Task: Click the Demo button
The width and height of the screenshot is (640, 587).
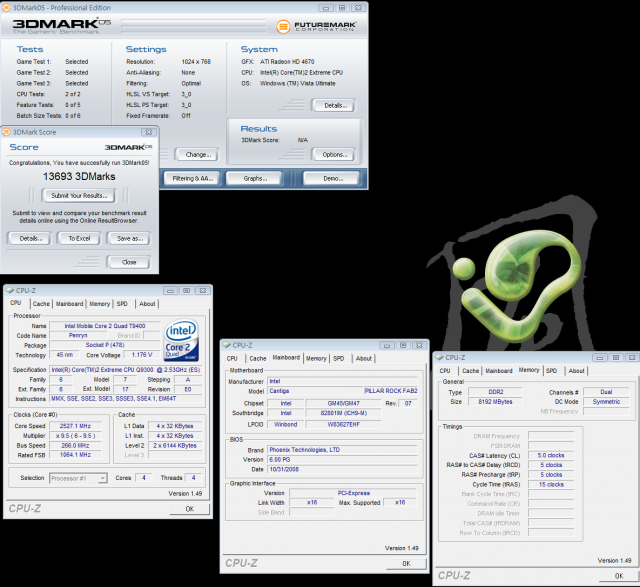Action: pyautogui.click(x=333, y=178)
